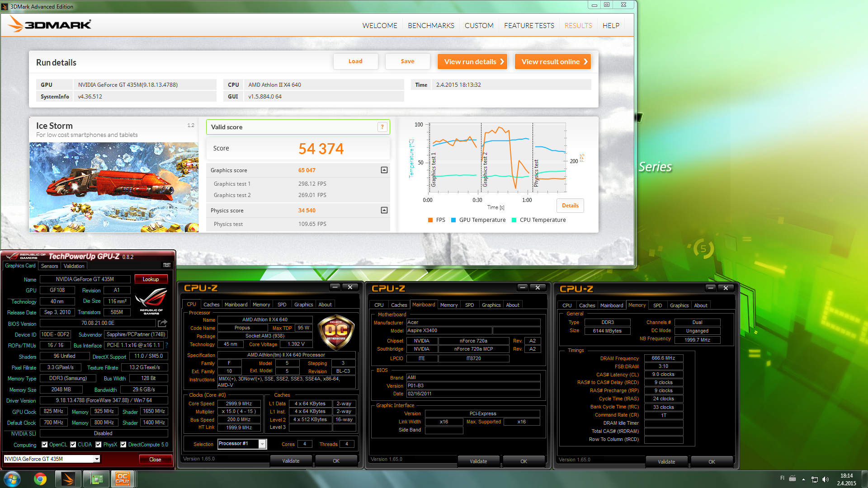The height and width of the screenshot is (488, 868).
Task: Click the OC motherboard gamers badge in CPU-Z
Action: point(336,333)
